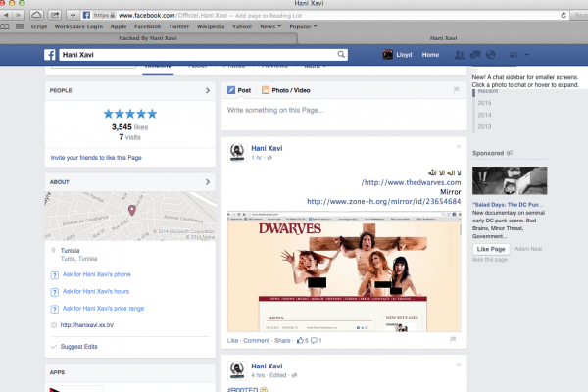
Task: Open the Popular bookmarks dropdown
Action: (x=302, y=26)
